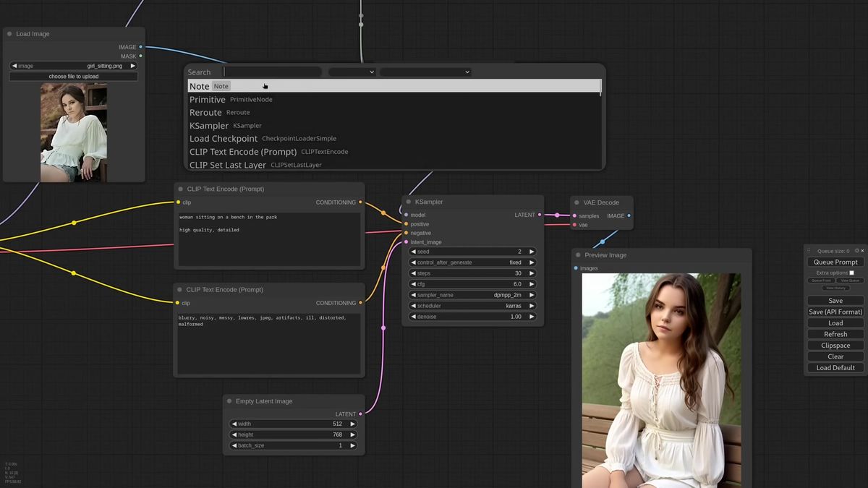The width and height of the screenshot is (868, 488).
Task: Click the positive prompt text area
Action: (270, 239)
